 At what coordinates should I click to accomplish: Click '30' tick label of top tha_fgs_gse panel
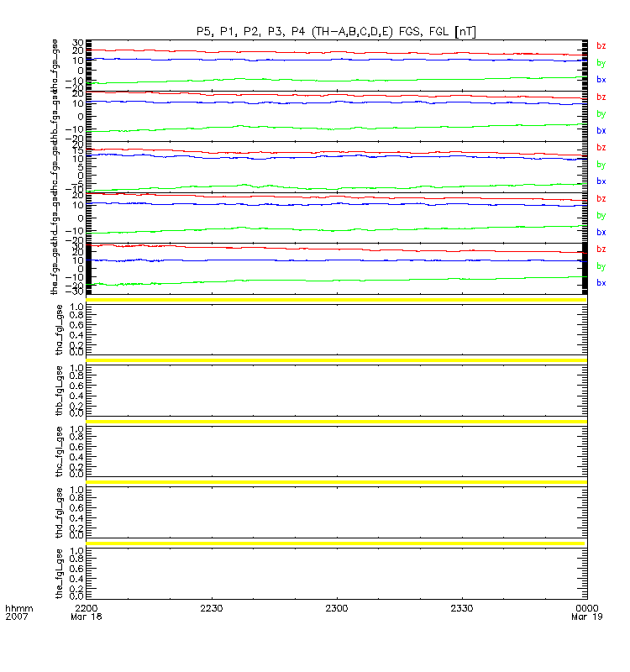click(78, 43)
